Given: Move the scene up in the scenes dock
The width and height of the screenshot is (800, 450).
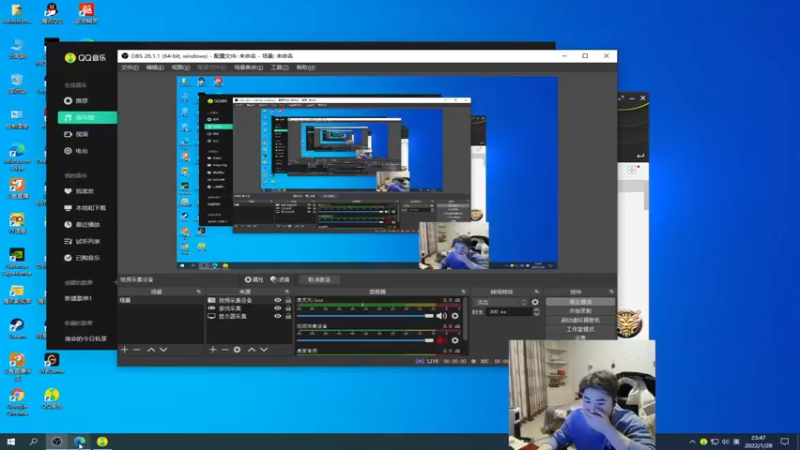Looking at the screenshot, I should coord(151,349).
